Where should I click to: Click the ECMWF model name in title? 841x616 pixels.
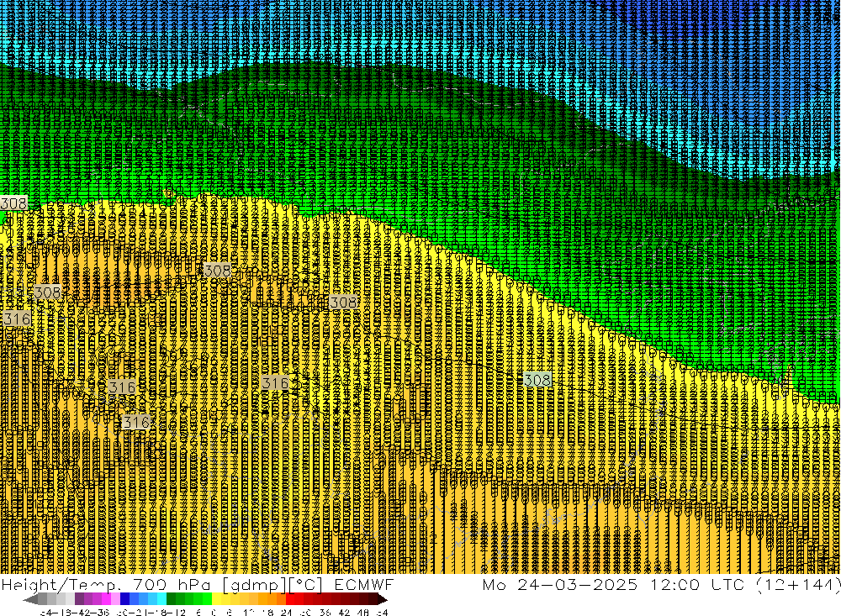(363, 585)
